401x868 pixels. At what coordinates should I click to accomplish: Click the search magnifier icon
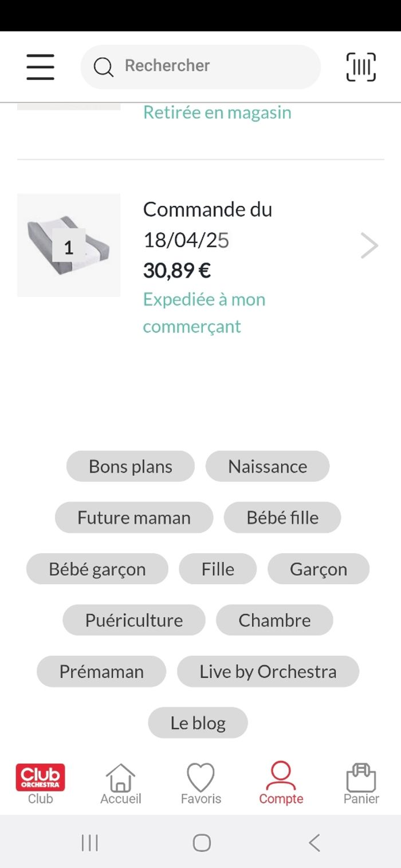tap(103, 67)
